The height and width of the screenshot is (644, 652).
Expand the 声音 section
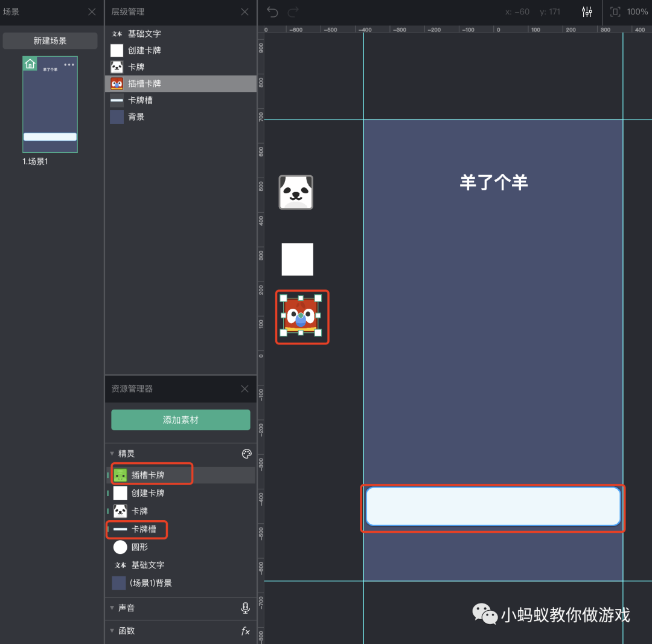[x=112, y=608]
